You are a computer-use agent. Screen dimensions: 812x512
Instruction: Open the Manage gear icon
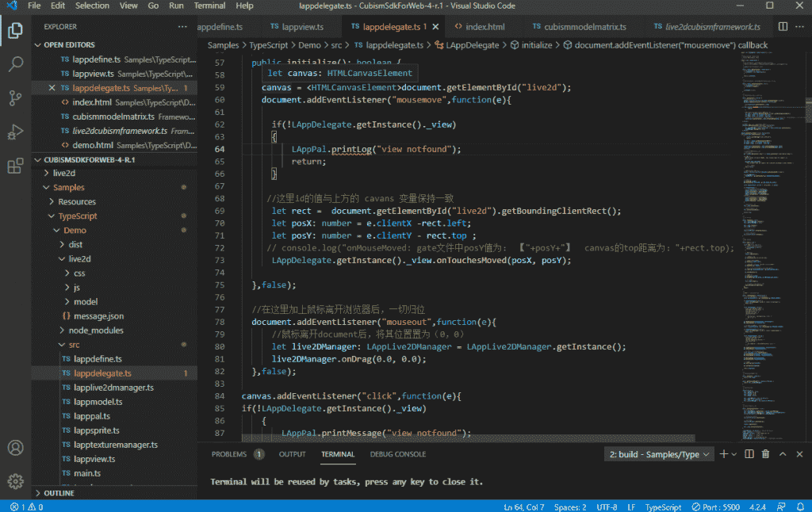point(16,481)
